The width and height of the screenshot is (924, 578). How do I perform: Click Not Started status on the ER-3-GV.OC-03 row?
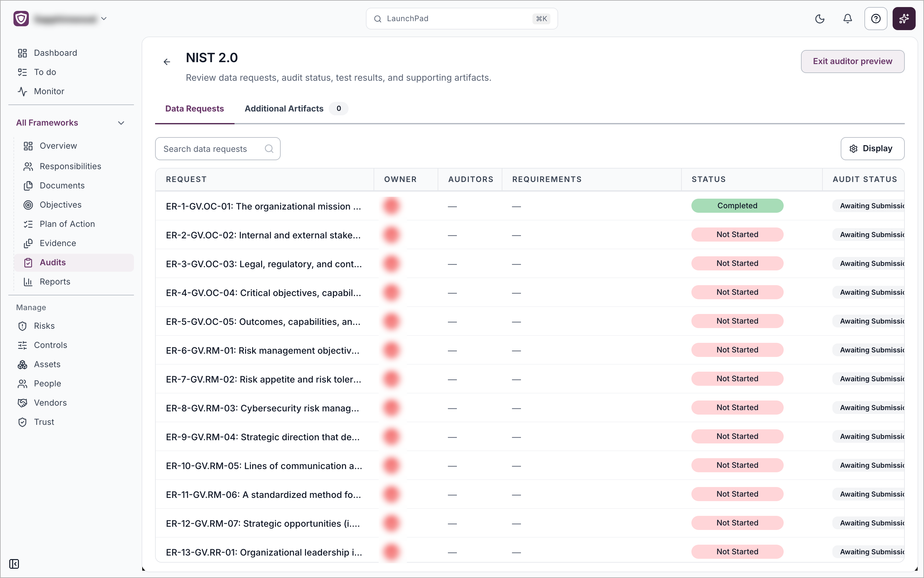(737, 263)
